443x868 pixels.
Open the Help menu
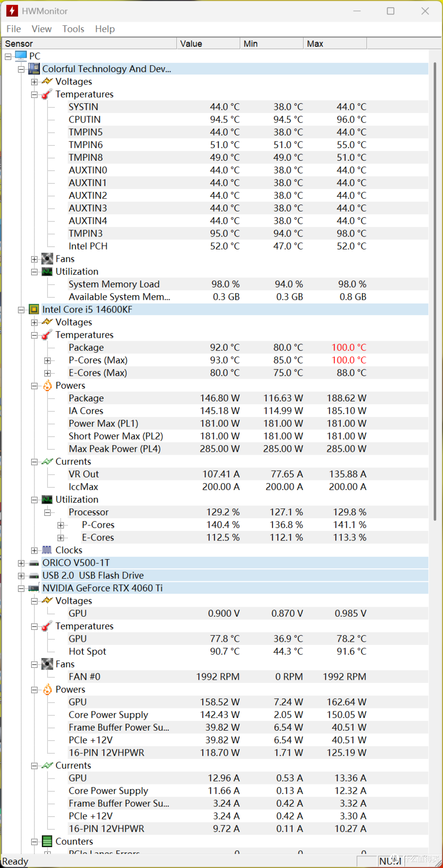105,29
